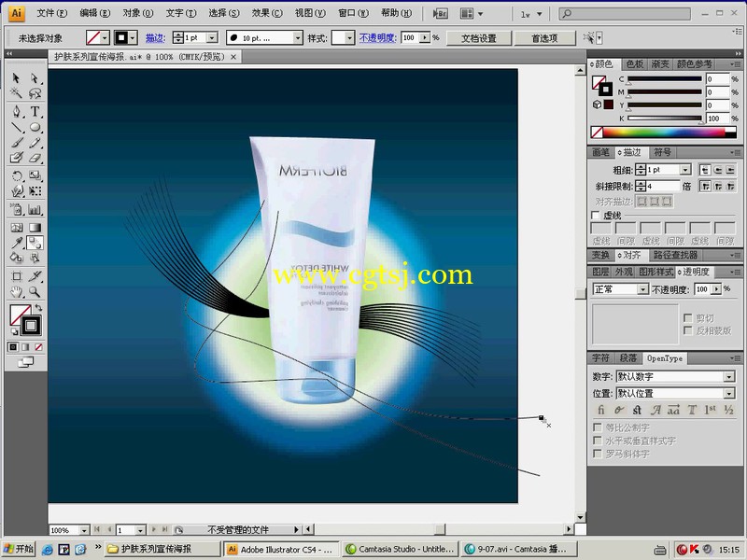The image size is (747, 560).
Task: Pick the Eyedropper tool
Action: point(16,243)
